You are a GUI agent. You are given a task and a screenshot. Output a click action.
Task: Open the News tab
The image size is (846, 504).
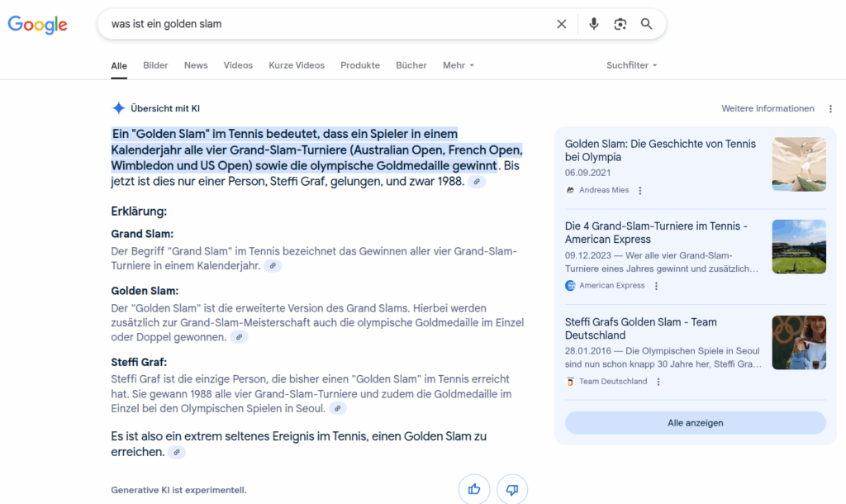pyautogui.click(x=196, y=65)
